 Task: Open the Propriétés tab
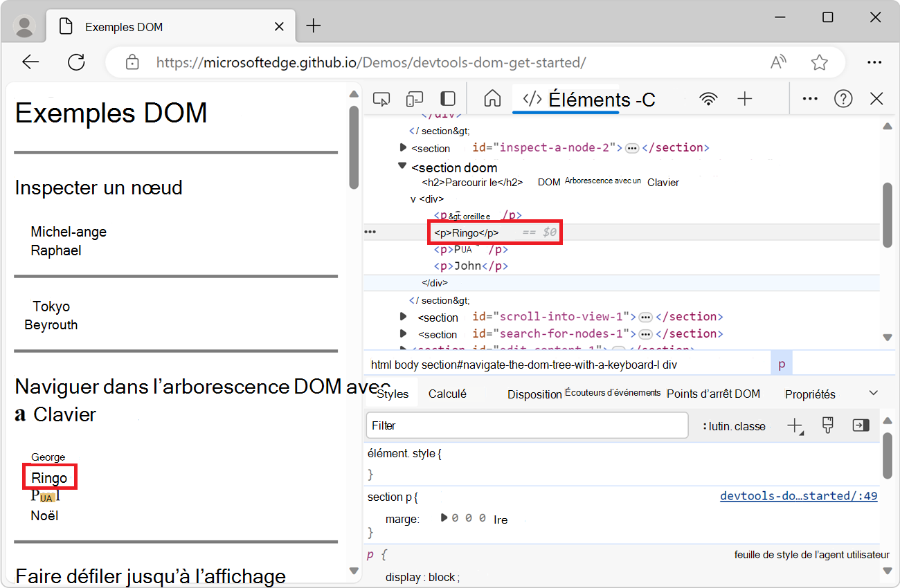point(810,394)
